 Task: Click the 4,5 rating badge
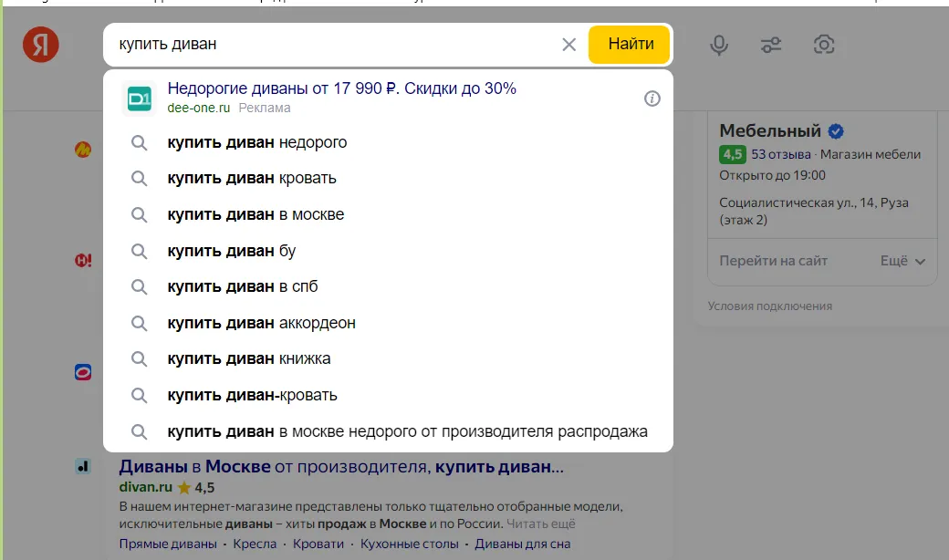point(733,154)
